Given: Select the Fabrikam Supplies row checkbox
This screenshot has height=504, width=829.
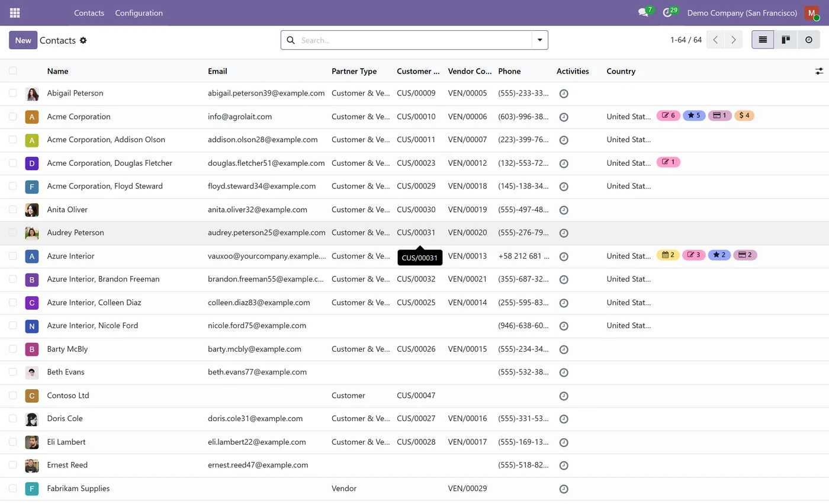Looking at the screenshot, I should pyautogui.click(x=13, y=489).
